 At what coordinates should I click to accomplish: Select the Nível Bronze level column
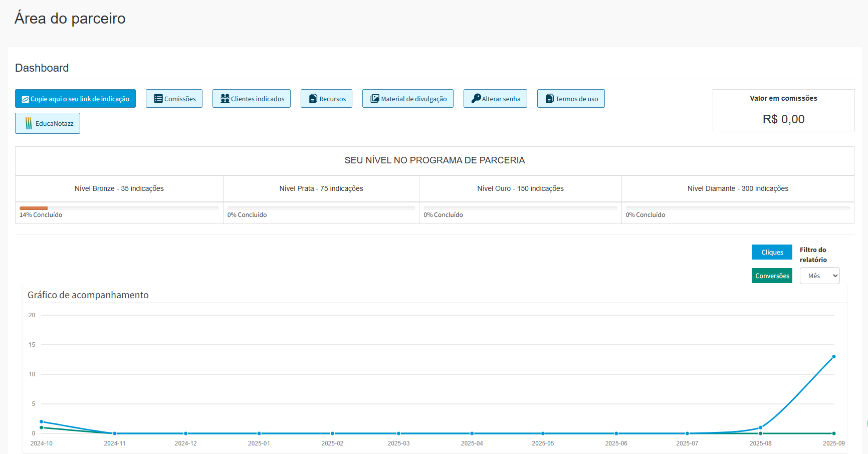point(119,188)
